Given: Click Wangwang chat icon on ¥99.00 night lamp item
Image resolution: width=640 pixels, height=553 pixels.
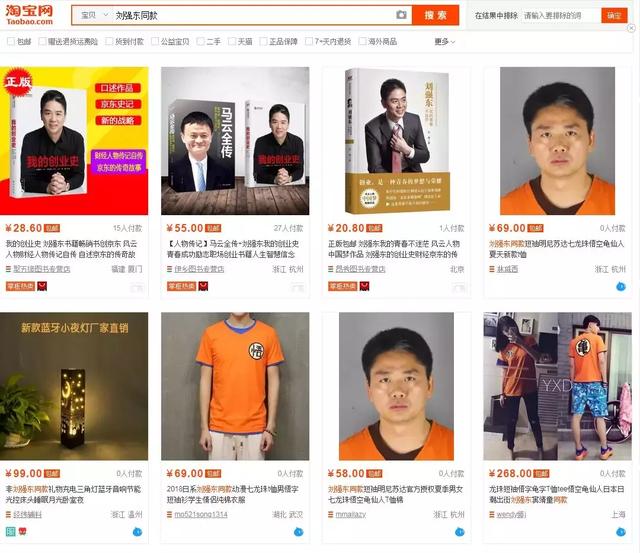Looking at the screenshot, I should pos(137,532).
